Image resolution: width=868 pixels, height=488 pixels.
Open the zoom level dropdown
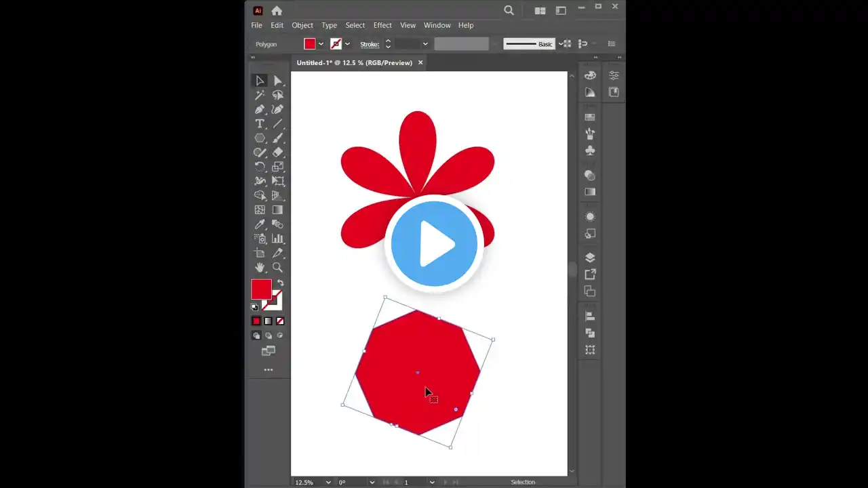point(328,482)
